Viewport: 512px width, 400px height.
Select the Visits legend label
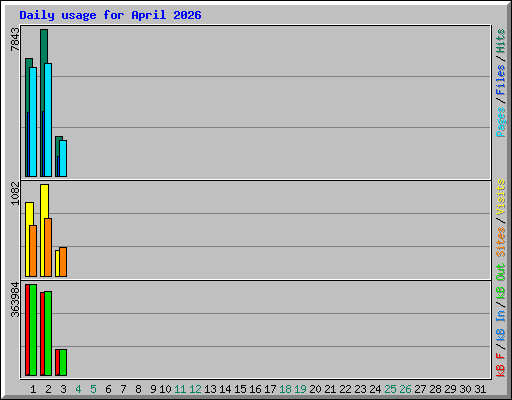[500, 197]
